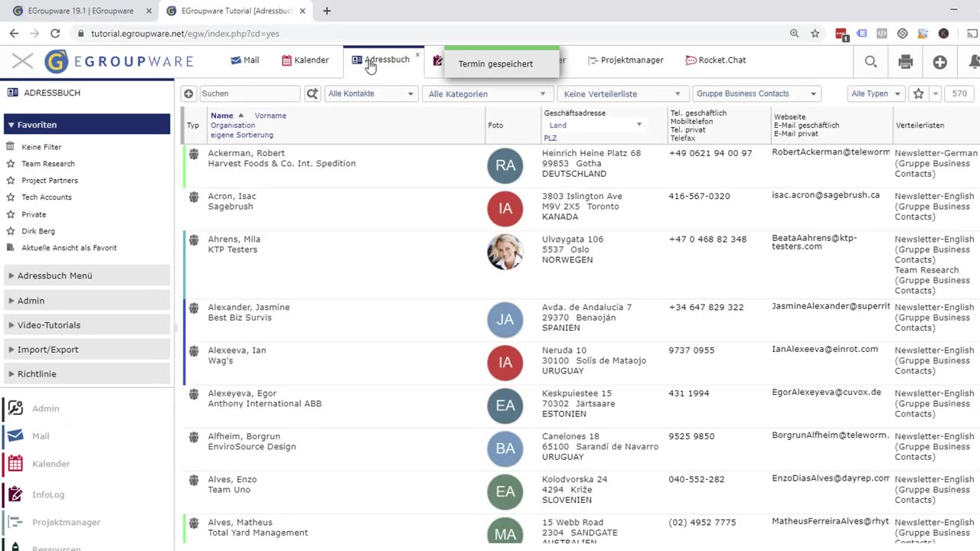Sort by Name column header
Viewport: 980px width, 551px height.
click(222, 116)
